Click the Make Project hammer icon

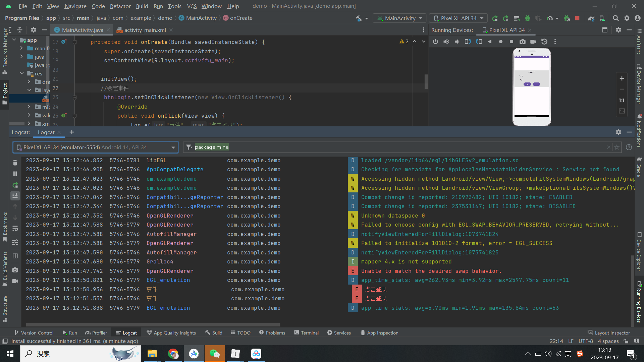(x=359, y=18)
